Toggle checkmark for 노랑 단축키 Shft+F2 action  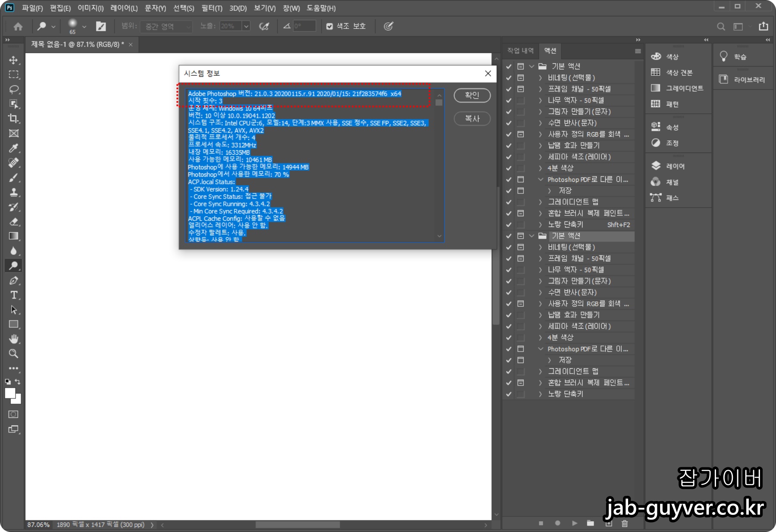click(509, 224)
